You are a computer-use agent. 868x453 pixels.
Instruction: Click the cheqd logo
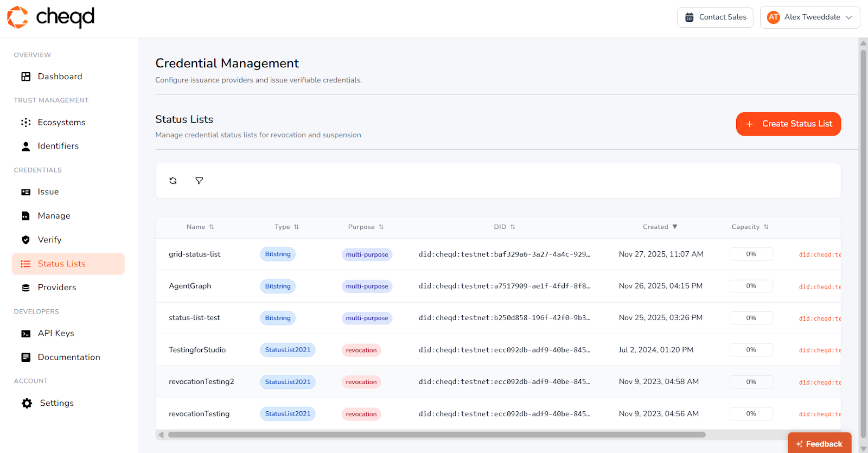click(51, 17)
